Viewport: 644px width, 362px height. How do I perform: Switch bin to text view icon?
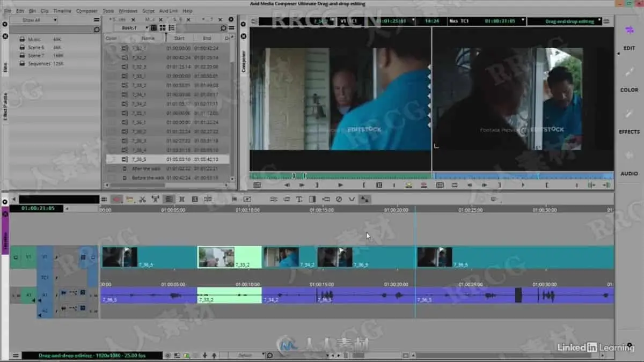pos(153,28)
